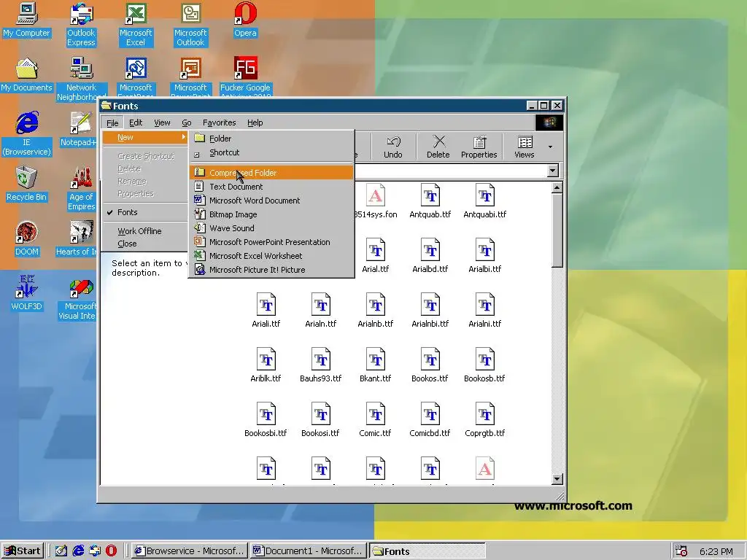Open the Favorites menu
Screen dimensions: 747x560
pyautogui.click(x=219, y=122)
